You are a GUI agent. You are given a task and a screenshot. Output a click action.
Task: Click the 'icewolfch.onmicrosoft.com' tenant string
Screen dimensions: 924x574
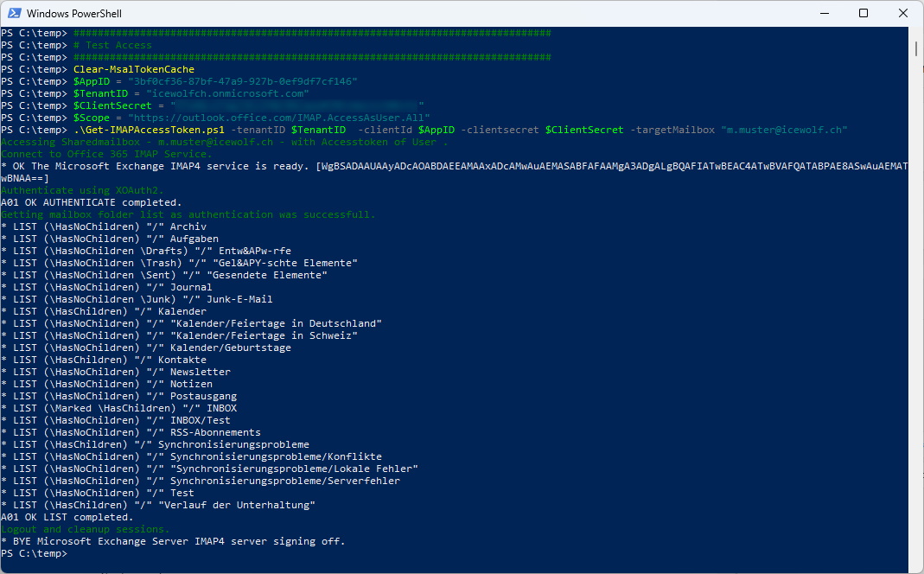point(227,93)
